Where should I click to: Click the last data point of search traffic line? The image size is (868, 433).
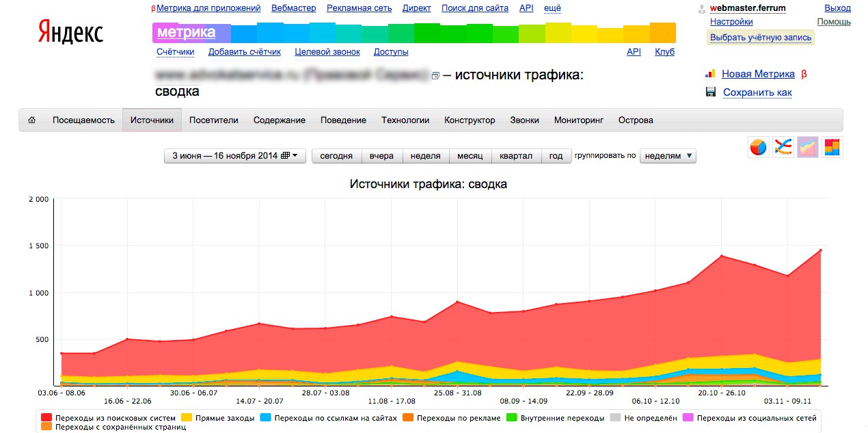click(820, 250)
